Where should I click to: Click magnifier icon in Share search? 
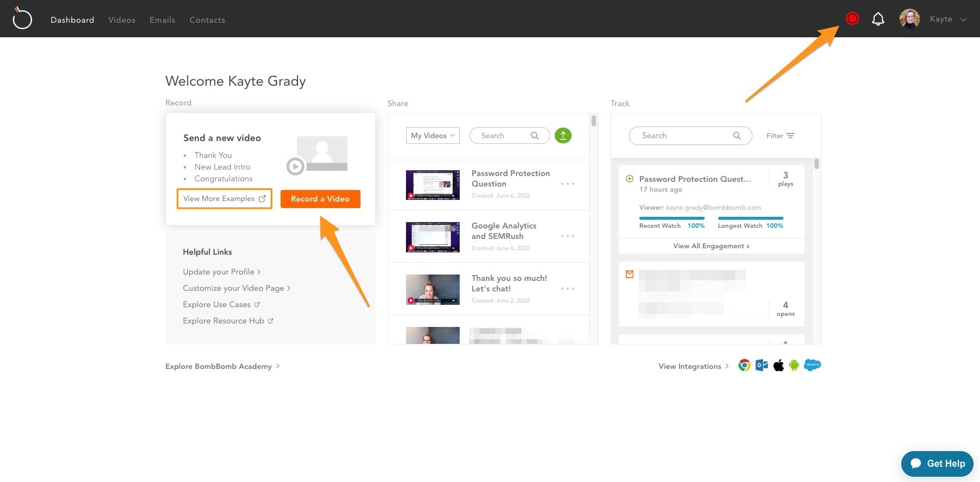(x=534, y=136)
